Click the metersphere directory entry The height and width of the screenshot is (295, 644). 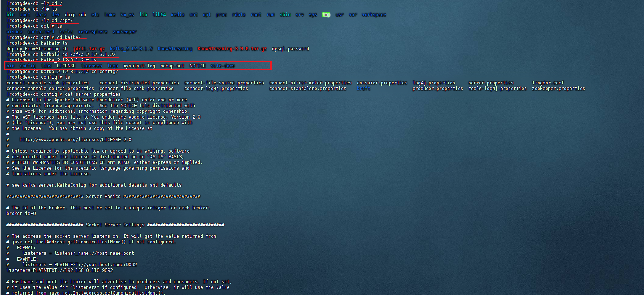click(93, 32)
